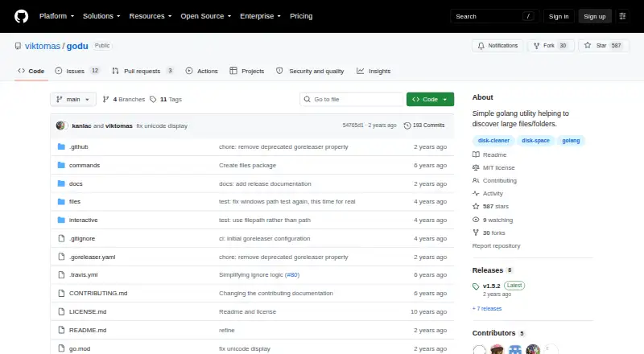
Task: Open issue #80 link in .travis.yml row
Action: pos(292,274)
